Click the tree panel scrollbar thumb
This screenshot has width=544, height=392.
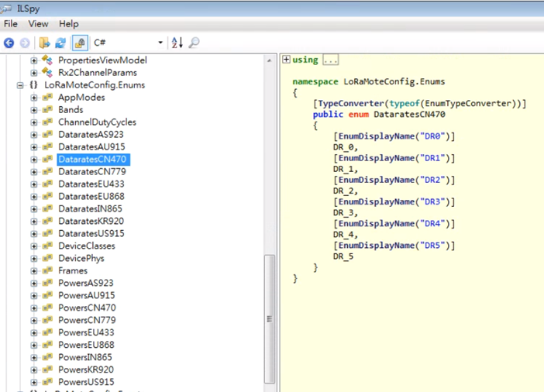click(269, 319)
